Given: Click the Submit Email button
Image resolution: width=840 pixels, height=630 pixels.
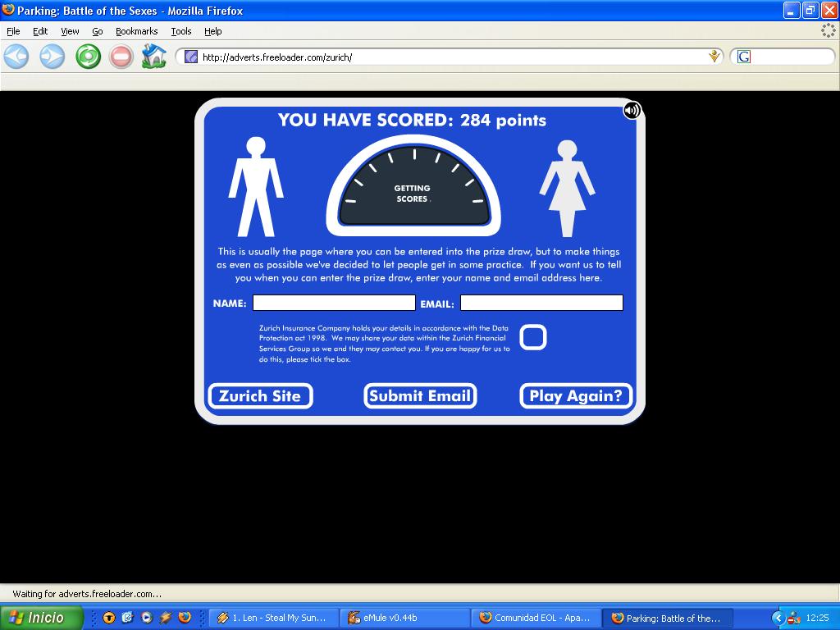Looking at the screenshot, I should (420, 396).
